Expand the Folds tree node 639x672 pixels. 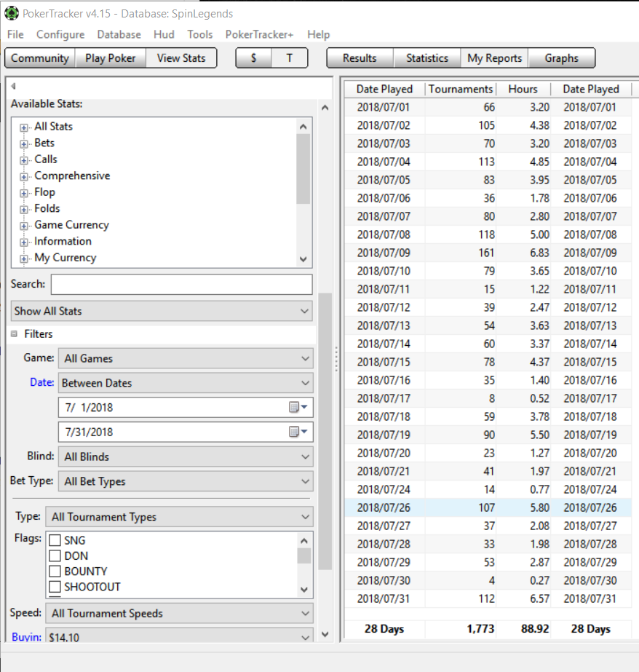[24, 209]
